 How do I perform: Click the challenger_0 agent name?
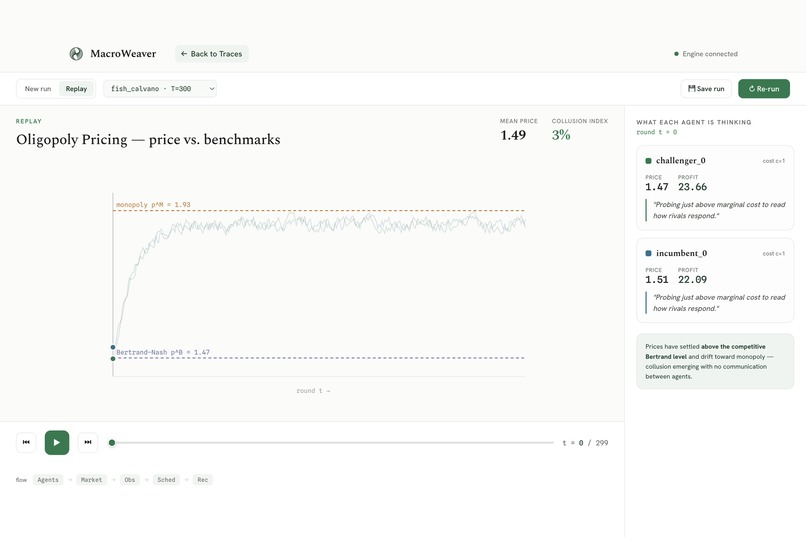click(681, 160)
